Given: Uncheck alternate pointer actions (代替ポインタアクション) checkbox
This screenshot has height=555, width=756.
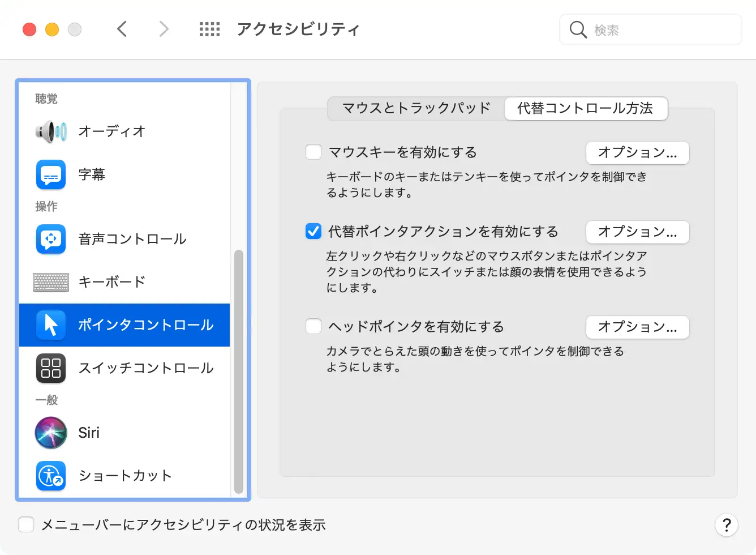Looking at the screenshot, I should tap(313, 232).
